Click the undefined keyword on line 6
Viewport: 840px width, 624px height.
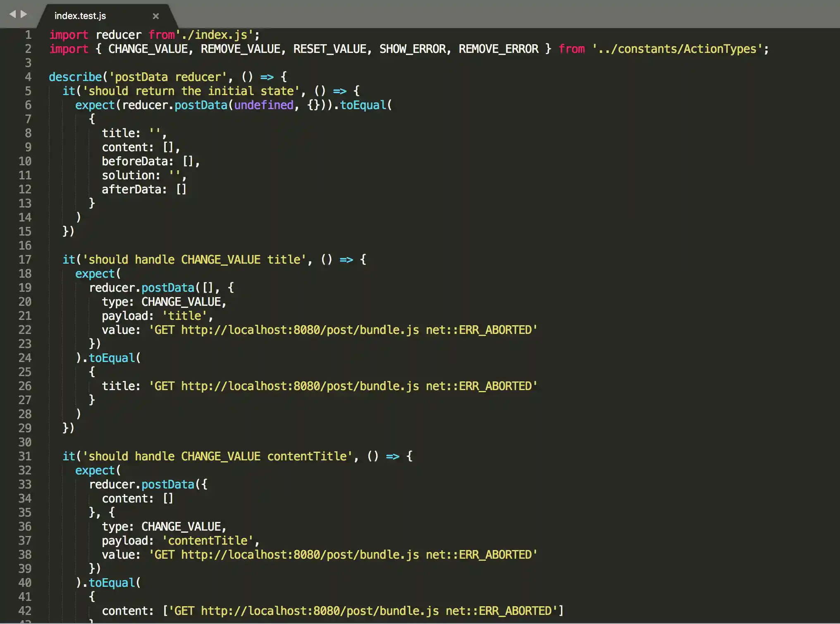[x=263, y=105]
